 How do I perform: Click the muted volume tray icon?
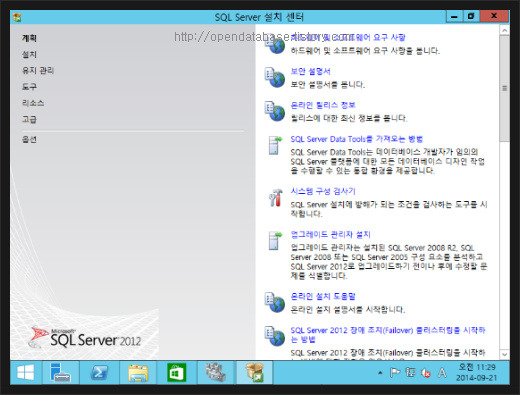pyautogui.click(x=426, y=372)
